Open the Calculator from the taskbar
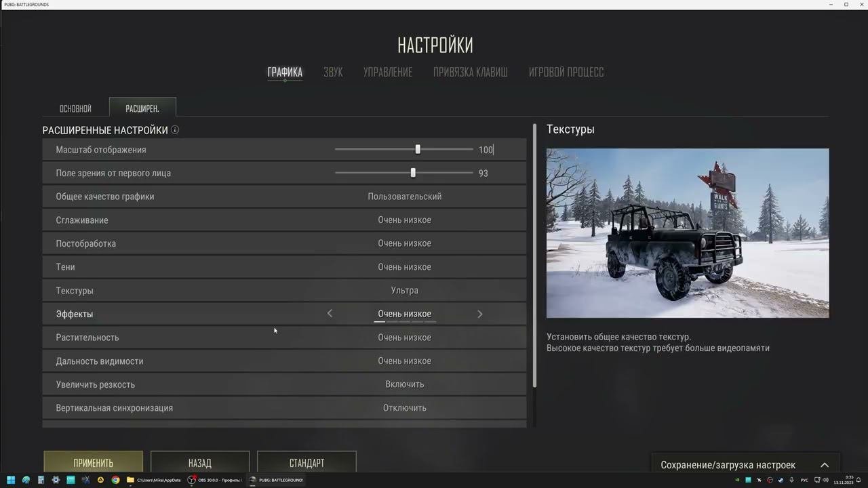Image resolution: width=868 pixels, height=488 pixels. point(41,480)
